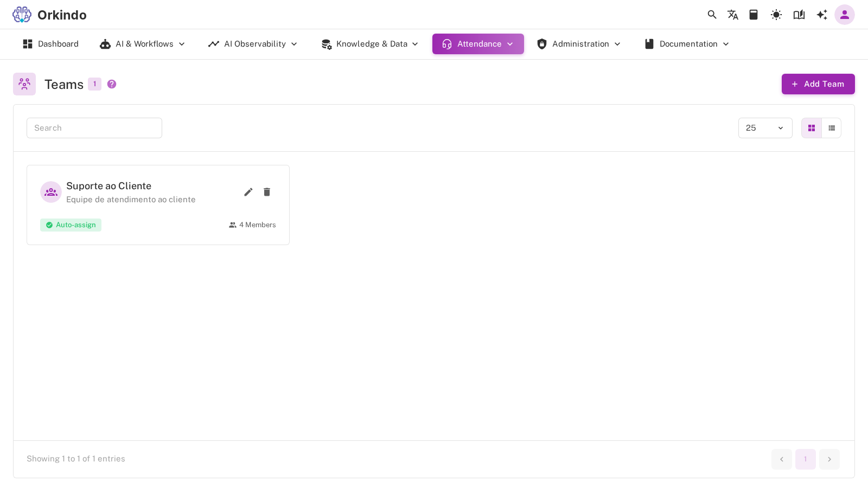Expand the Knowledge & Data menu

369,44
